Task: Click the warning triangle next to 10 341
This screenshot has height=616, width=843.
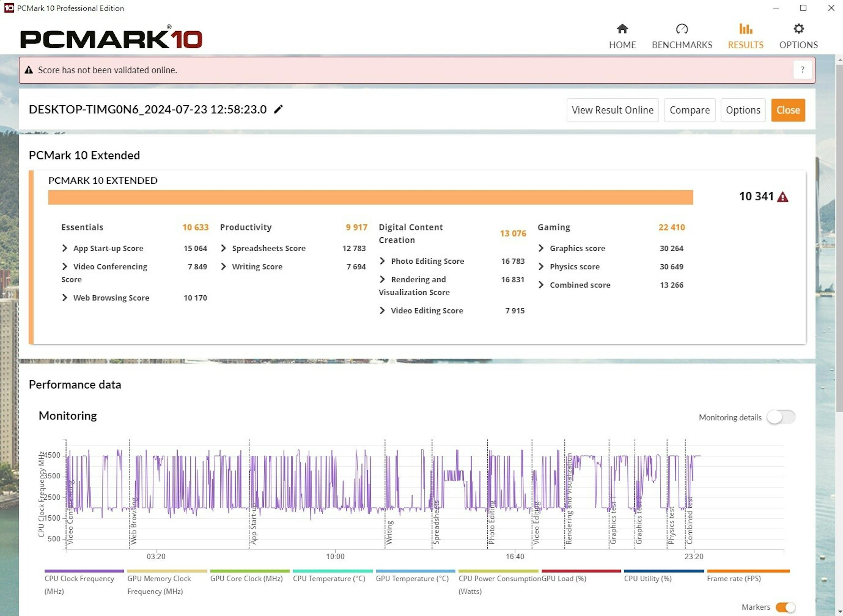Action: (x=782, y=197)
